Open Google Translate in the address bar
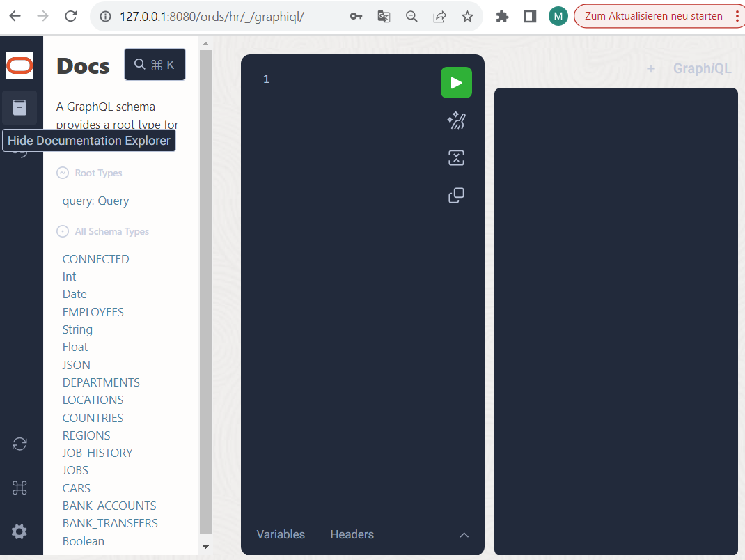The image size is (745, 560). (384, 16)
